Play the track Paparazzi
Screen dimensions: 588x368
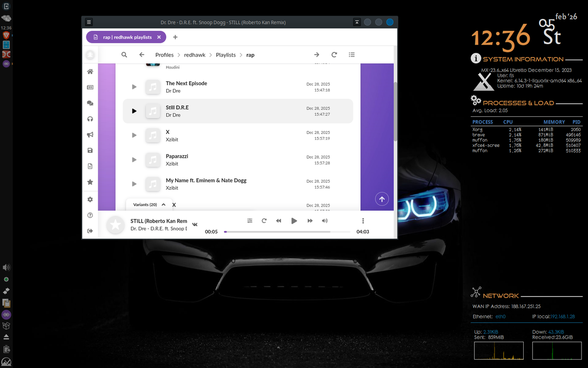coord(134,160)
